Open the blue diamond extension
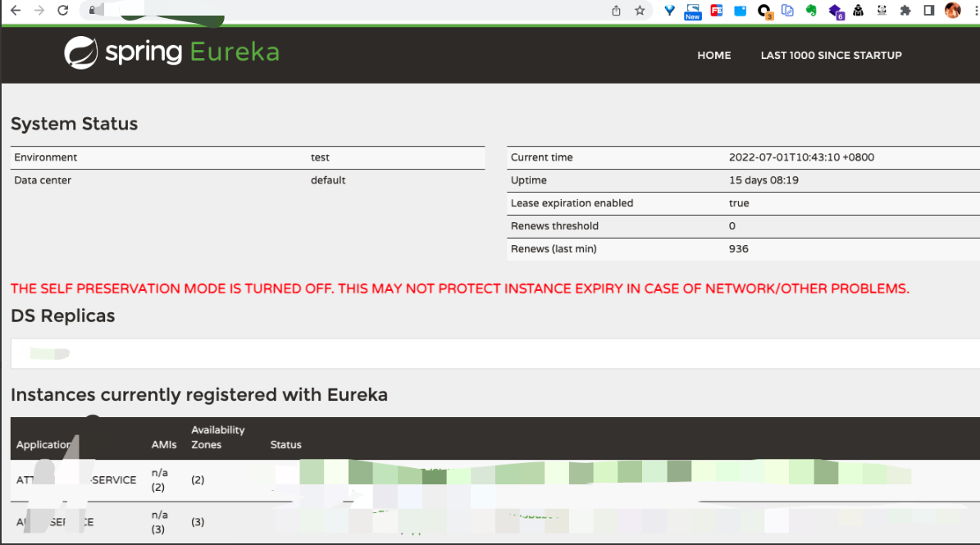The image size is (980, 545). click(x=669, y=11)
